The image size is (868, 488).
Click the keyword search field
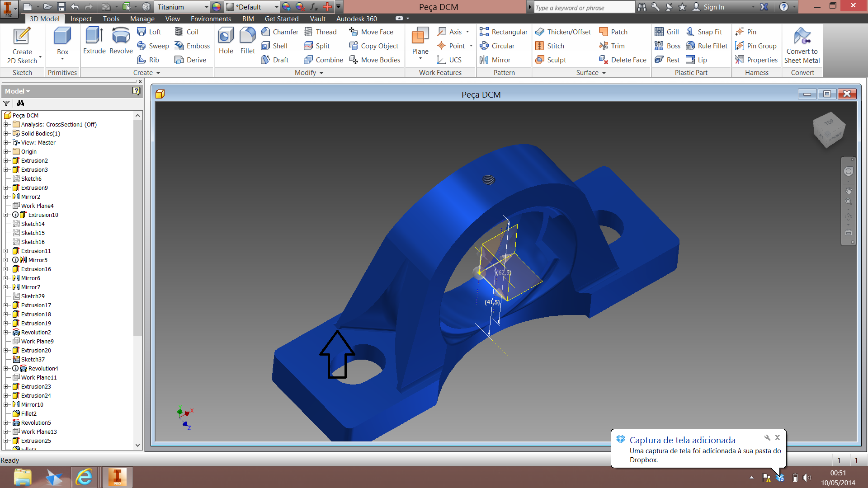(x=583, y=7)
